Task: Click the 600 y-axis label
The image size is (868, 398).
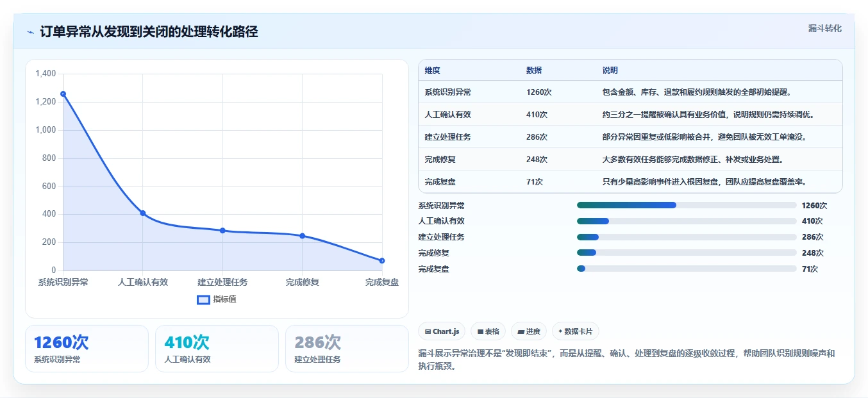Action: pyautogui.click(x=49, y=187)
